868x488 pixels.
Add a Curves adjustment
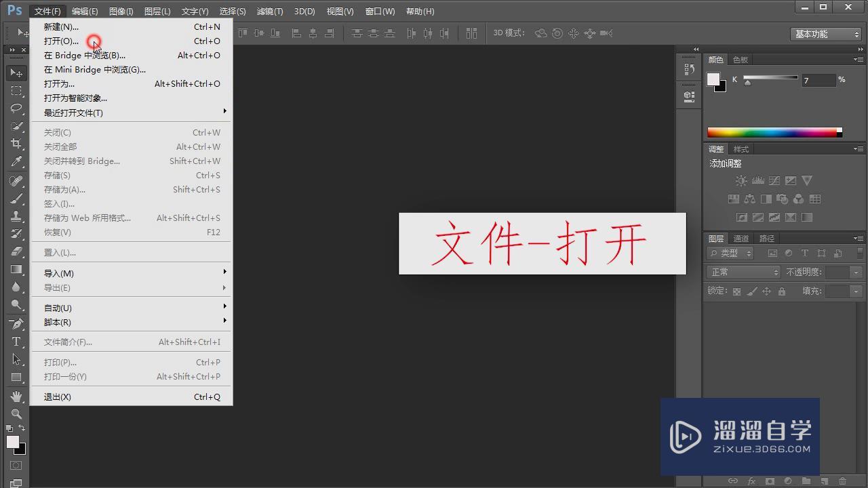[x=774, y=181]
